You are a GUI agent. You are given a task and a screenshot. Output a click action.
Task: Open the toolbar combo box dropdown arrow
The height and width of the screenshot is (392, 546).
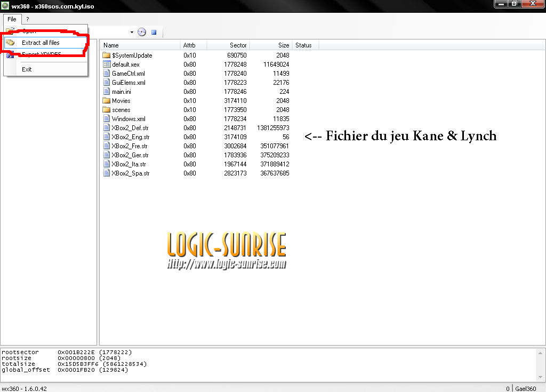tap(132, 33)
